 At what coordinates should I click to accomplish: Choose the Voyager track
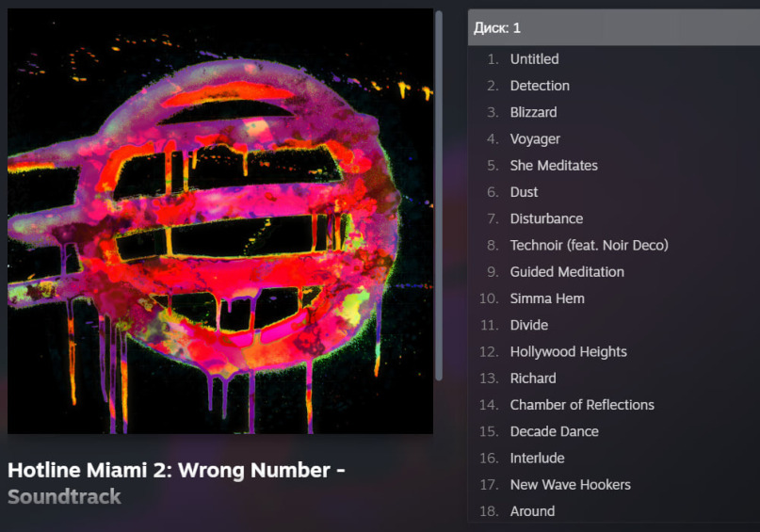point(614,139)
